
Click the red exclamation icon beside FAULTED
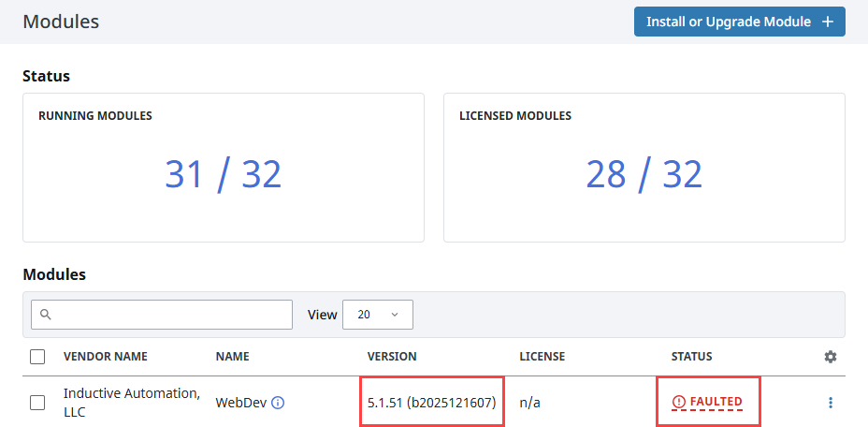pos(679,402)
